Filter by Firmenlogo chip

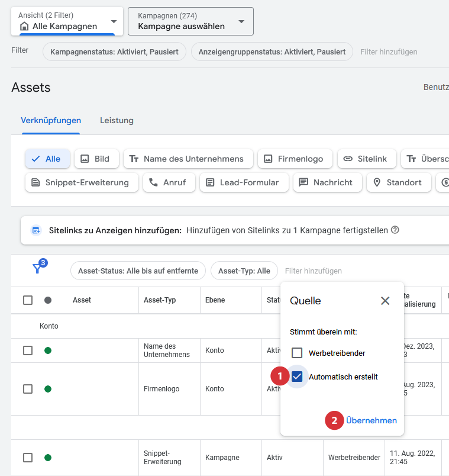tap(295, 159)
